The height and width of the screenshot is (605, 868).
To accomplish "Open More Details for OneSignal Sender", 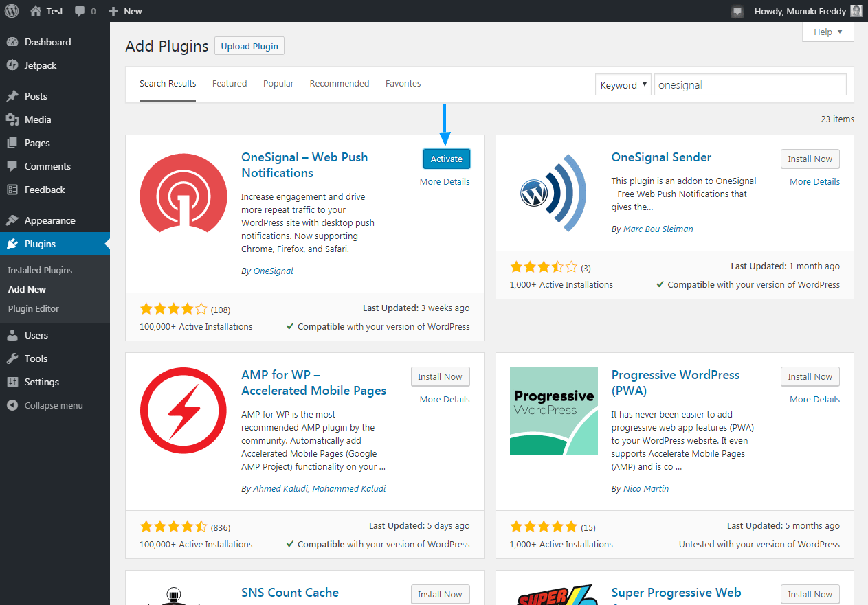I will point(814,181).
